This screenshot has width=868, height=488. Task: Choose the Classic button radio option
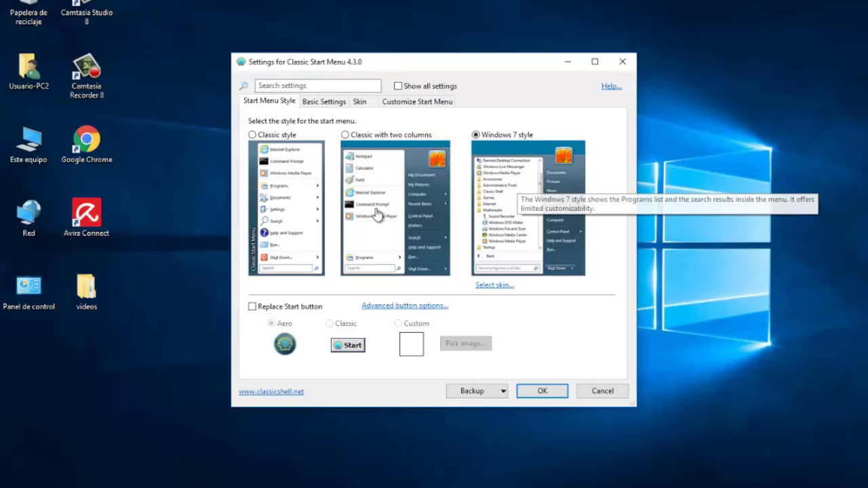pyautogui.click(x=330, y=323)
